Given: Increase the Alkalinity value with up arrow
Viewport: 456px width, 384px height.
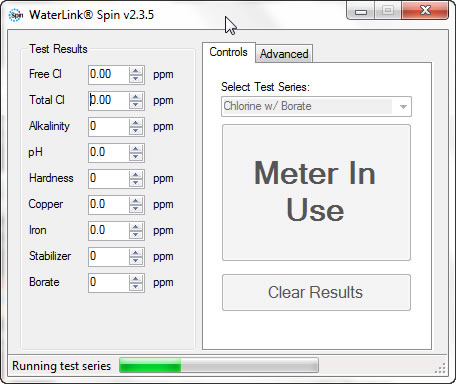Looking at the screenshot, I should [x=136, y=123].
